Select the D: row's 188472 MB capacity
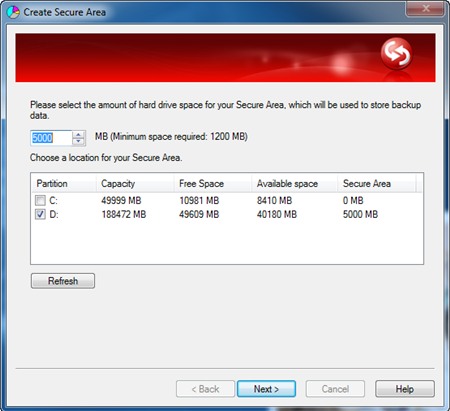The width and height of the screenshot is (450, 411). (124, 214)
